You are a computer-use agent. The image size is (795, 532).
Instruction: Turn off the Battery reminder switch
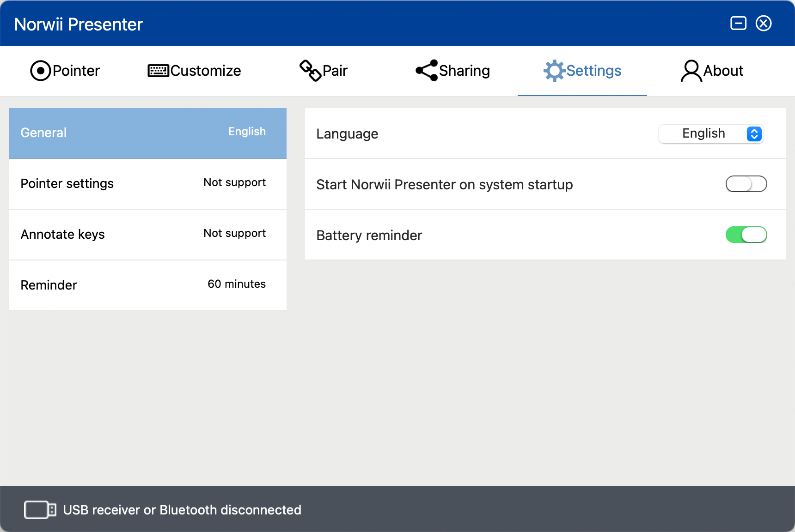[746, 235]
